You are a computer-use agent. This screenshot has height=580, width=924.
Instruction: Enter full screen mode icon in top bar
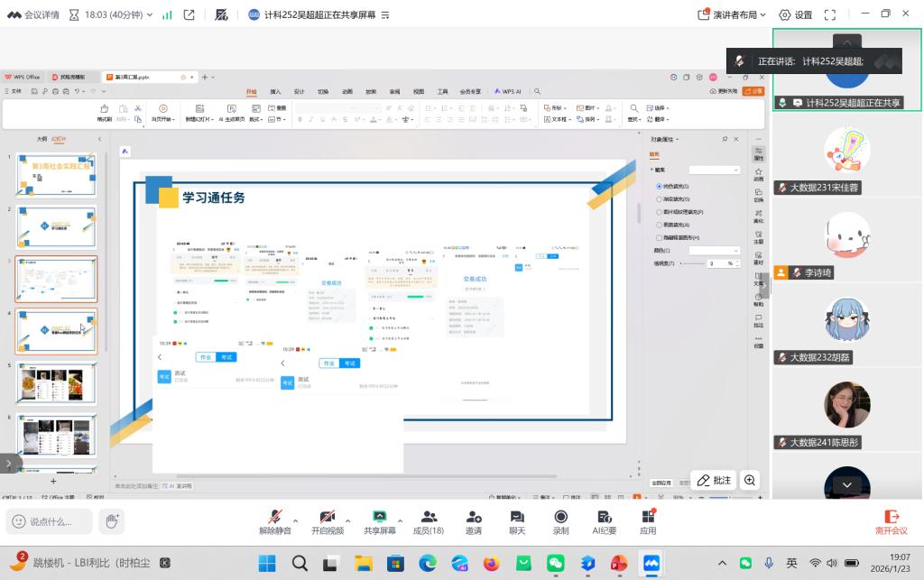(x=830, y=14)
